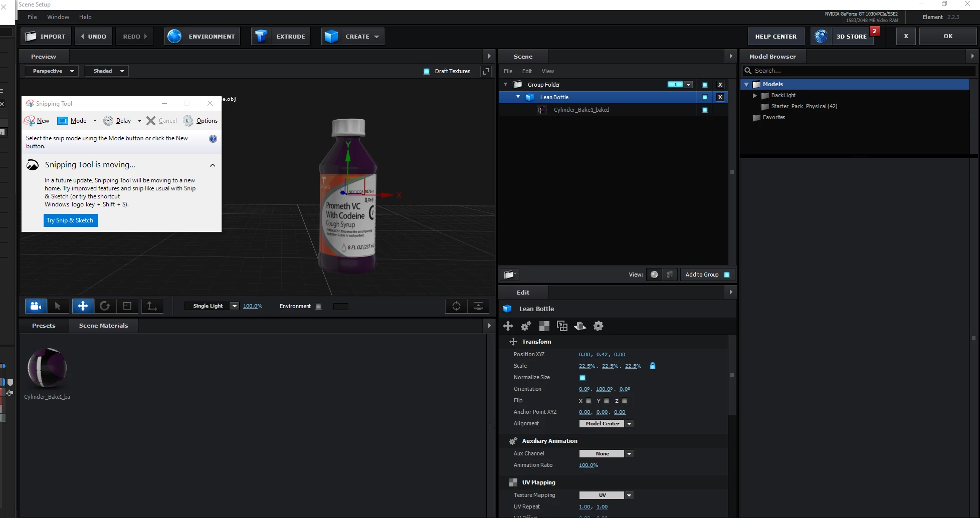Open the Help menu
Viewport: 980px width, 518px height.
[85, 17]
